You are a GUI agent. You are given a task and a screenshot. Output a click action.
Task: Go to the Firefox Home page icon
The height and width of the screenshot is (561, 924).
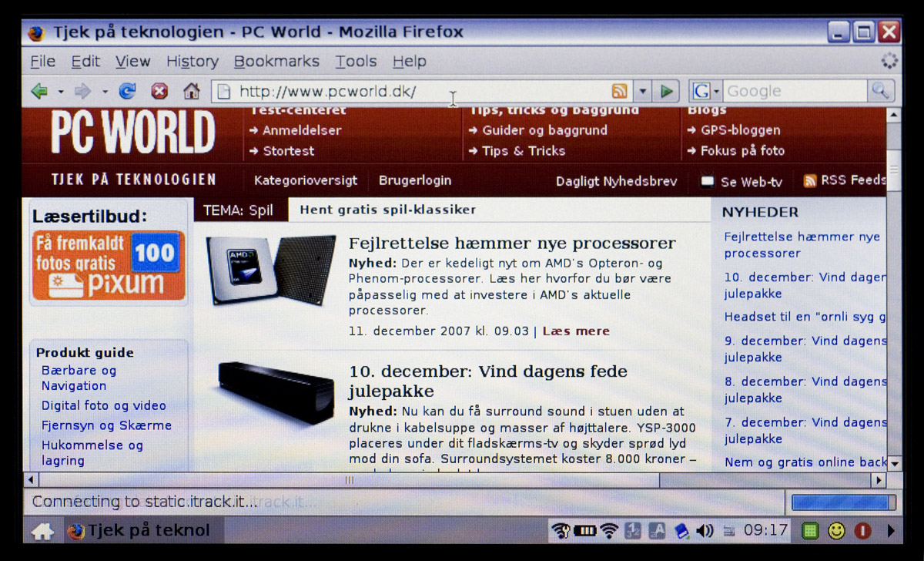pos(192,92)
